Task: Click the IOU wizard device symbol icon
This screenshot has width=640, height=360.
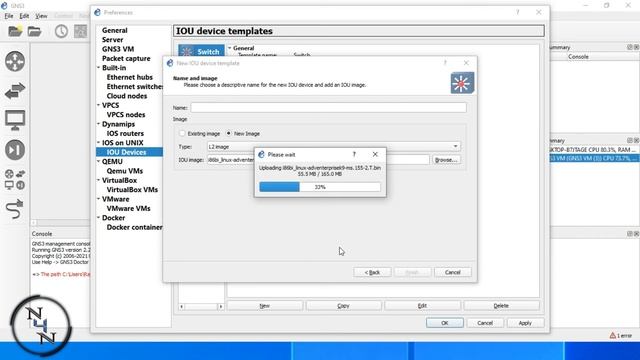Action: pyautogui.click(x=462, y=83)
